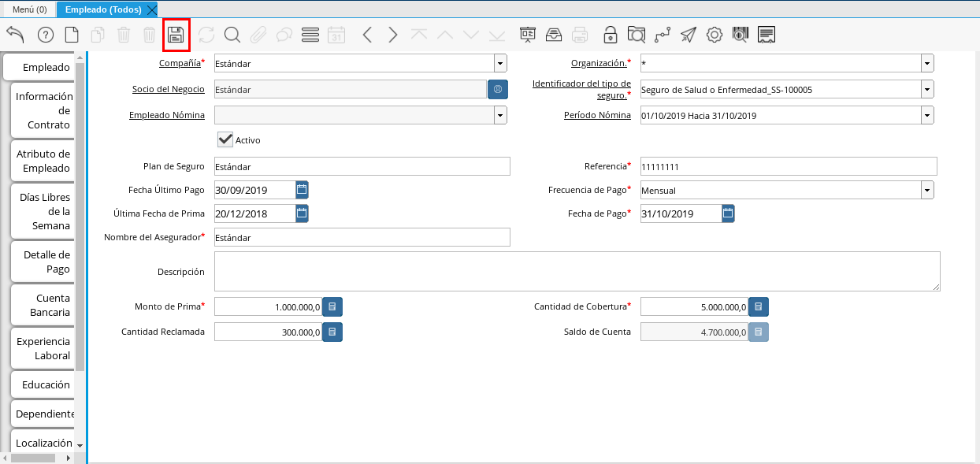Click the Save record icon
Image resolution: width=980 pixels, height=464 pixels.
pyautogui.click(x=176, y=35)
